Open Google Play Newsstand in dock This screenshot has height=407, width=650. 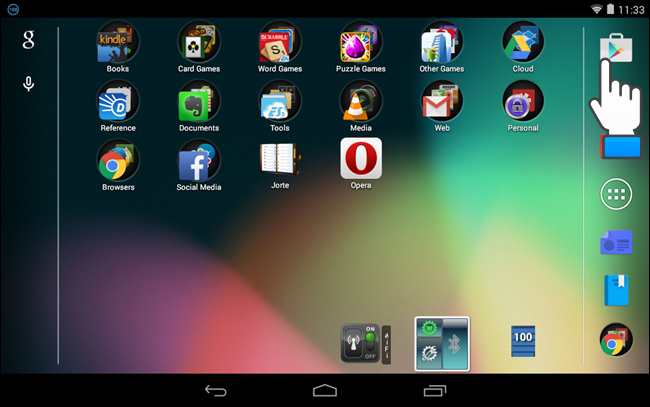click(616, 242)
